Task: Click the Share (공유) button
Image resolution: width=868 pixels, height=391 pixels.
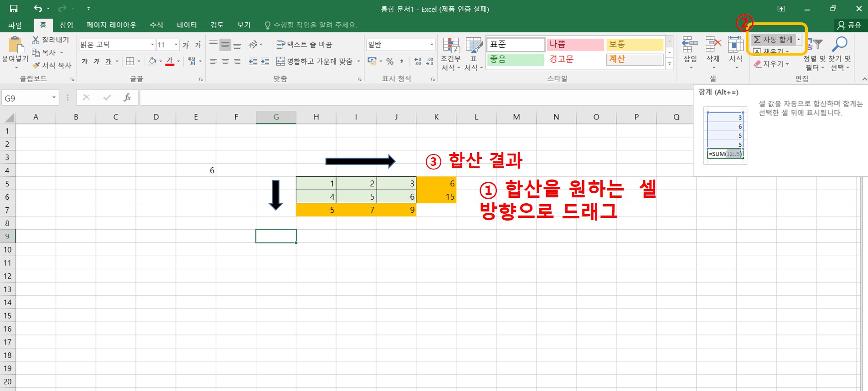Action: 849,25
